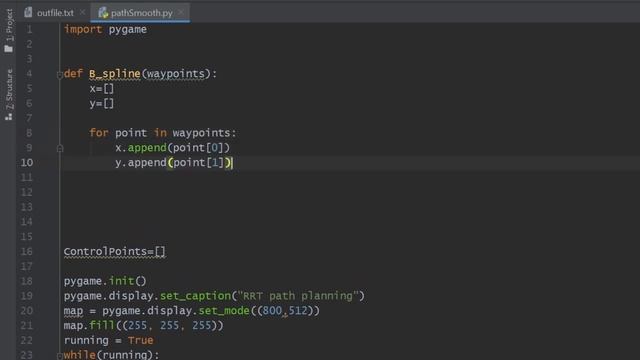This screenshot has height=360, width=640.
Task: Click the fold end marker at line 9
Action: click(60, 148)
